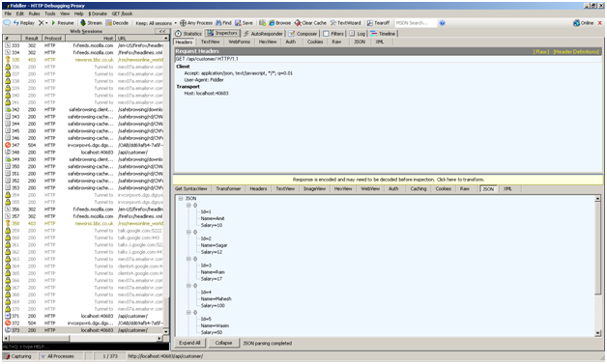Toggle the Decode button

coord(117,23)
